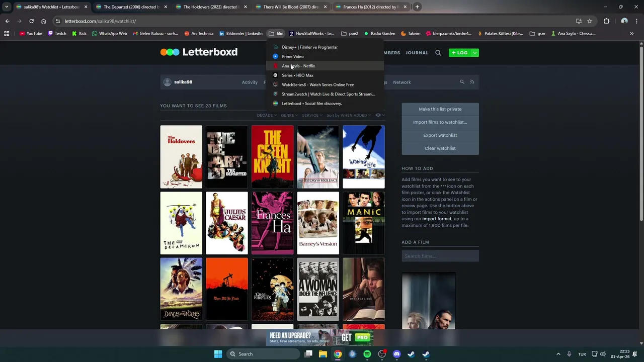Open Discord from the taskbar
The height and width of the screenshot is (362, 644).
[x=396, y=354]
